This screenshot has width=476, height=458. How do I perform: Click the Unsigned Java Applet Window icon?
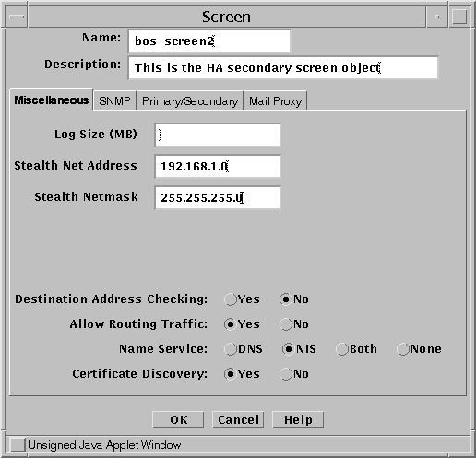[x=18, y=445]
